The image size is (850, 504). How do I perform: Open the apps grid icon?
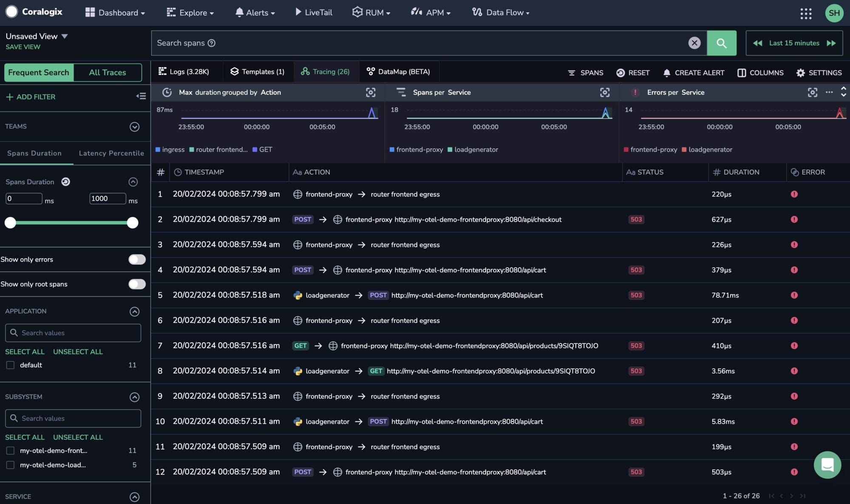pyautogui.click(x=806, y=13)
